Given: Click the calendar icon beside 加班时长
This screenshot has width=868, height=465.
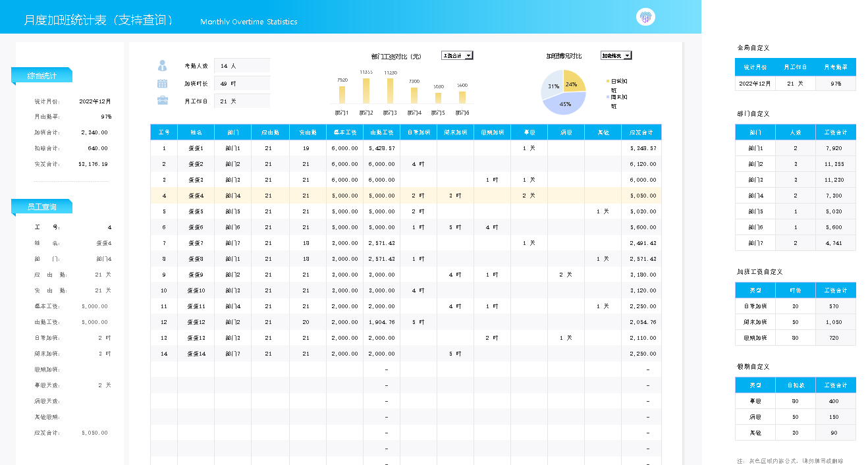Looking at the screenshot, I should click(162, 84).
